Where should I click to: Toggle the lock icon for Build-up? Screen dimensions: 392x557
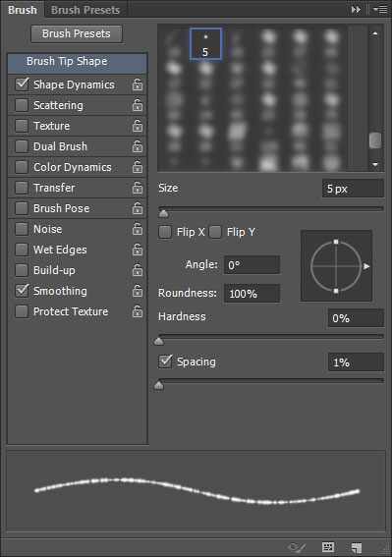(x=138, y=270)
